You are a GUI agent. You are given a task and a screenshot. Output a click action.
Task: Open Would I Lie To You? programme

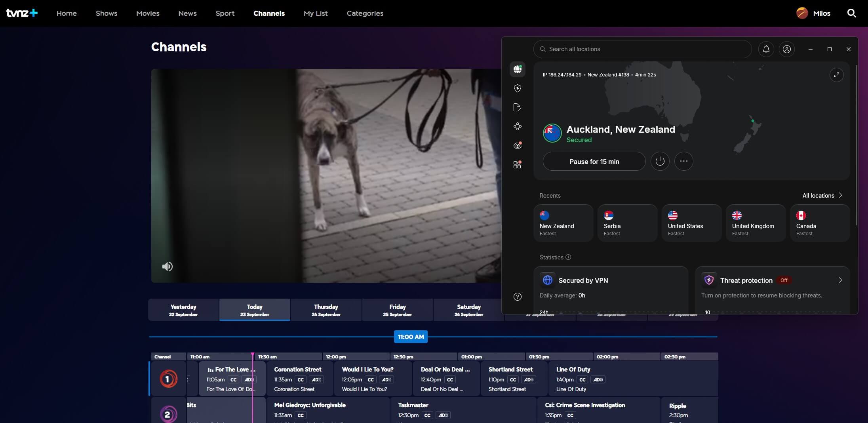pos(373,379)
